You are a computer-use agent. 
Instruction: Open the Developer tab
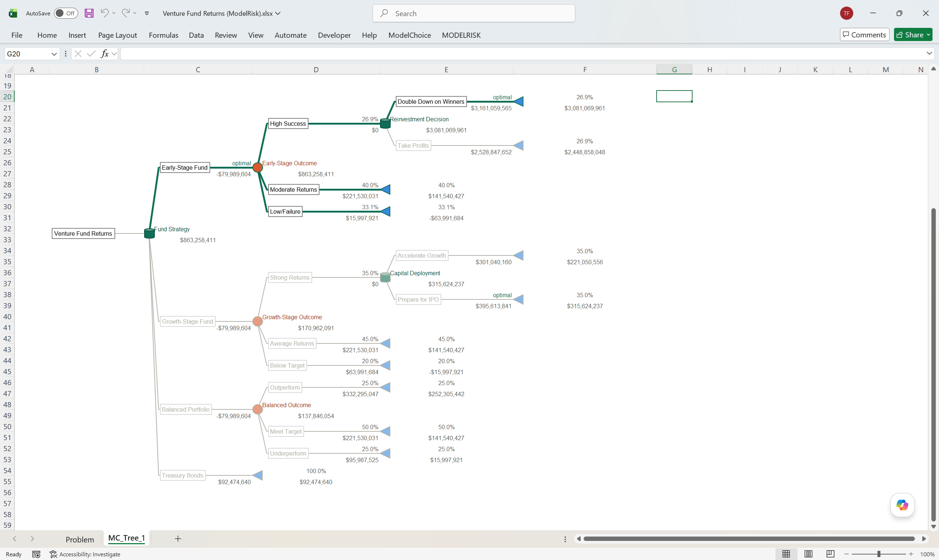(x=334, y=35)
